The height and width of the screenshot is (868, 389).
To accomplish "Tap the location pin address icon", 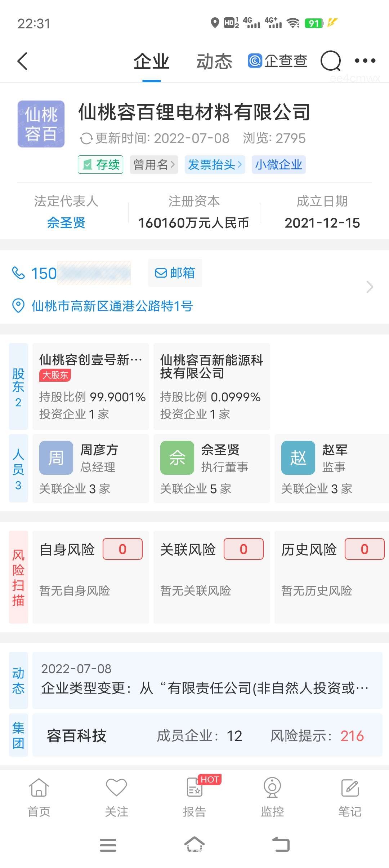I will pyautogui.click(x=18, y=306).
